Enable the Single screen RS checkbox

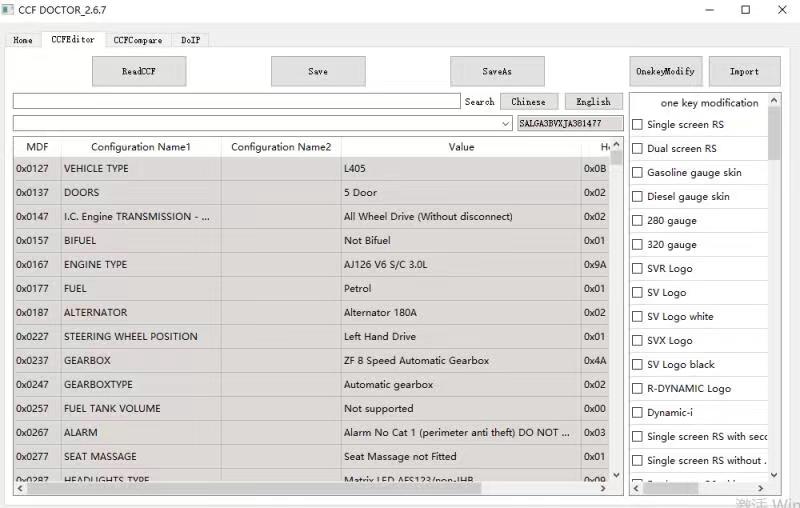click(x=638, y=125)
